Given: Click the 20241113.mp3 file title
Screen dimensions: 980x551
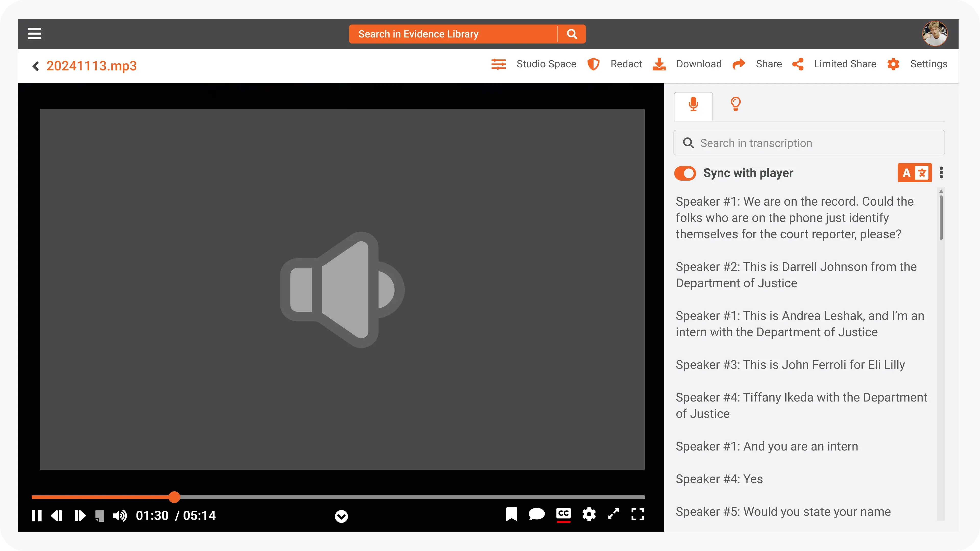Looking at the screenshot, I should tap(91, 66).
